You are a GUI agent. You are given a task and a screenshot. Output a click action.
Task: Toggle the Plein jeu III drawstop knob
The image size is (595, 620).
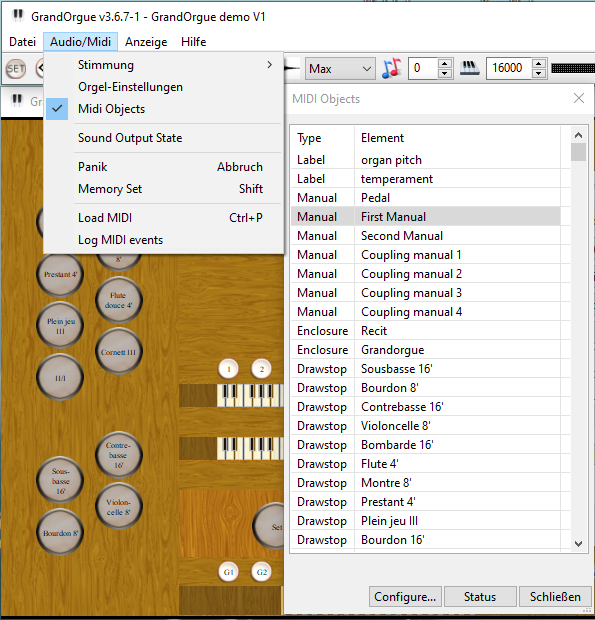[60, 326]
